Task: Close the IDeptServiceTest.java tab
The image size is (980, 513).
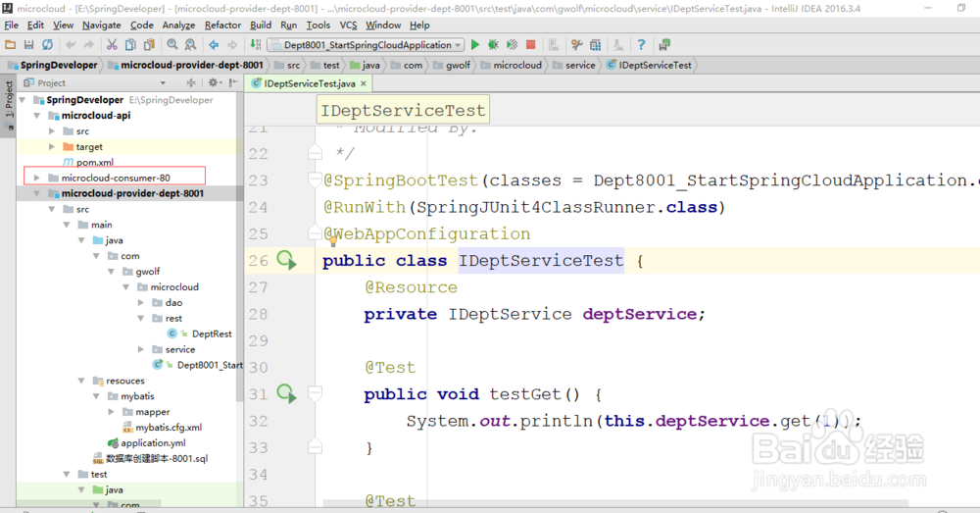Action: point(364,83)
